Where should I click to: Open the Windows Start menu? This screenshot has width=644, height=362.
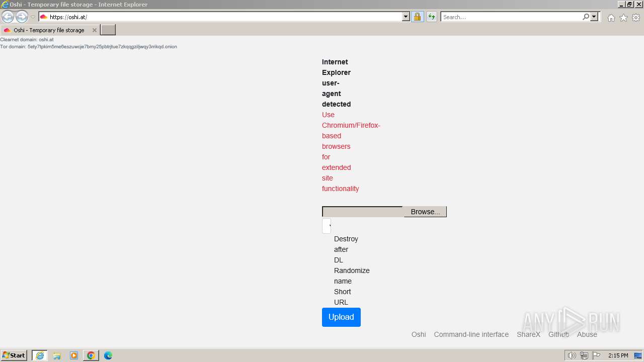click(14, 355)
